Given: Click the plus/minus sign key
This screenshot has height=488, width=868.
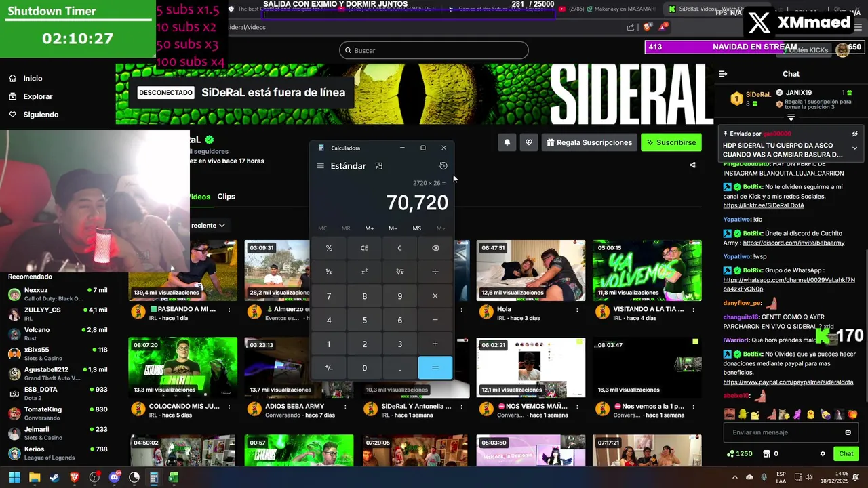Looking at the screenshot, I should tap(329, 368).
